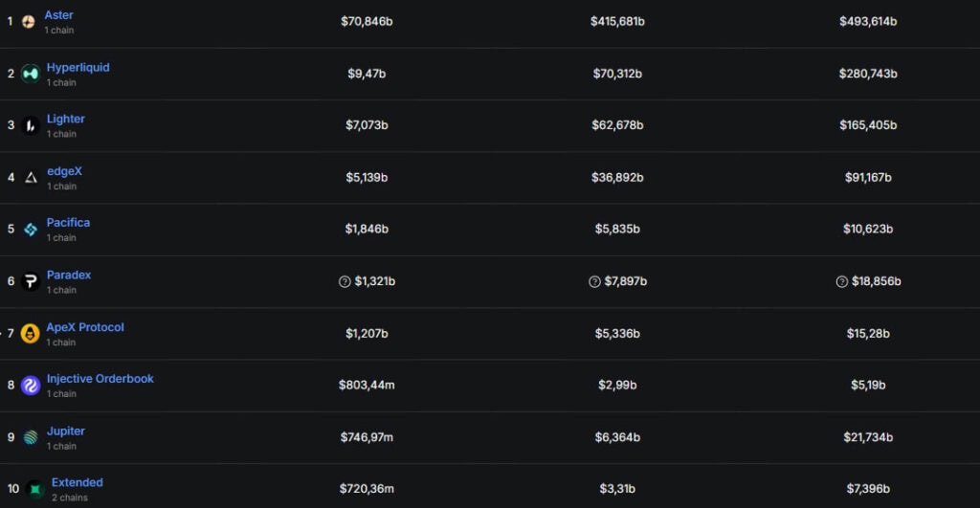Image resolution: width=980 pixels, height=508 pixels.
Task: Open the Hyperliquid protocol link
Action: point(78,67)
